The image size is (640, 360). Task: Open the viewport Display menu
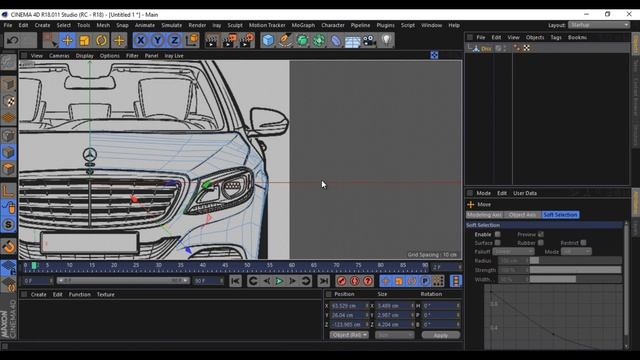84,56
